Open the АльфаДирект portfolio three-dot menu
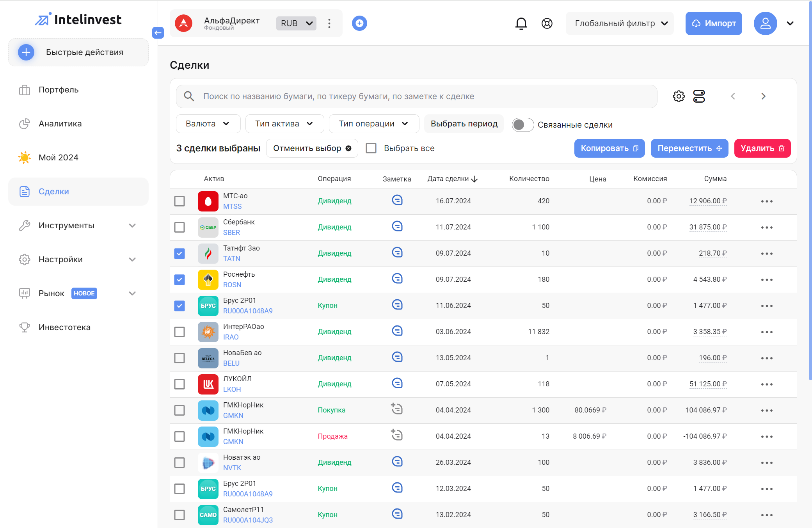Screen dimensions: 812x528 [x=329, y=23]
